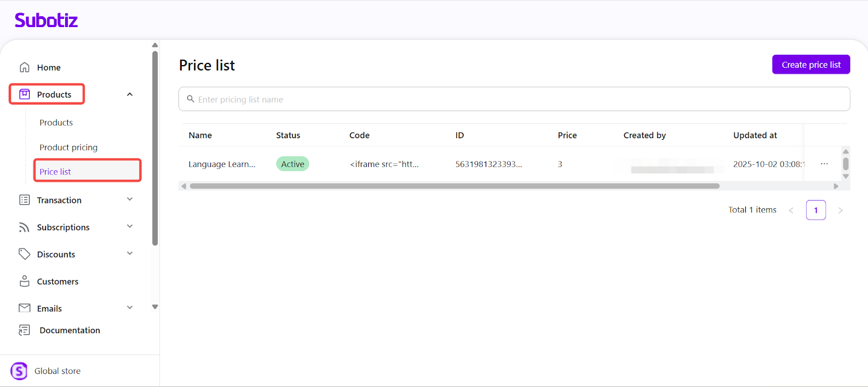Expand the Emails section chevron
Viewport: 868px width, 387px height.
(130, 308)
